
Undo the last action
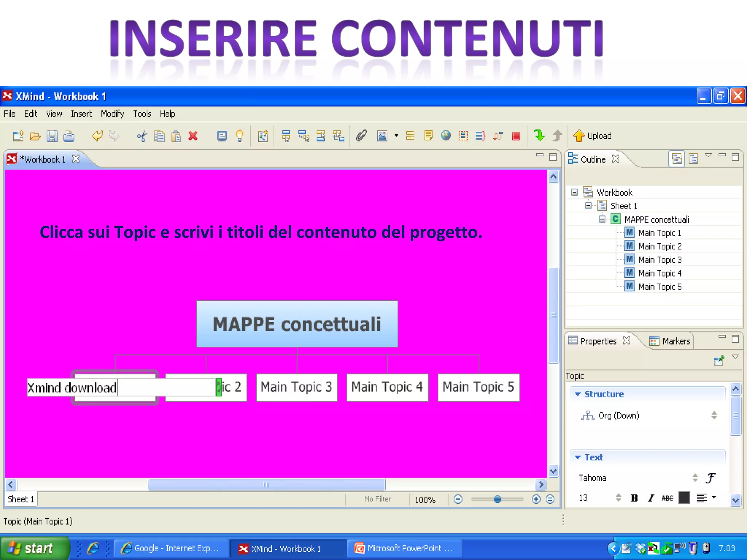pyautogui.click(x=97, y=136)
